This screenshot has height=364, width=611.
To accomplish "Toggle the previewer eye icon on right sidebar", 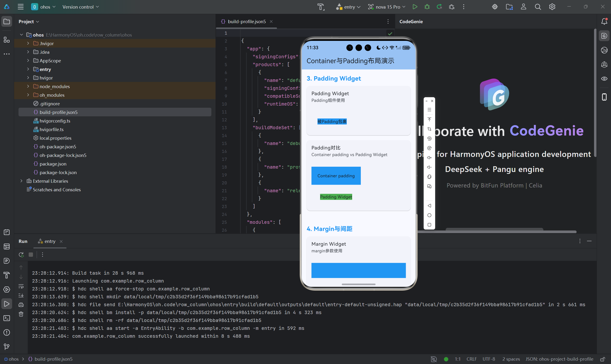I will pos(604,79).
